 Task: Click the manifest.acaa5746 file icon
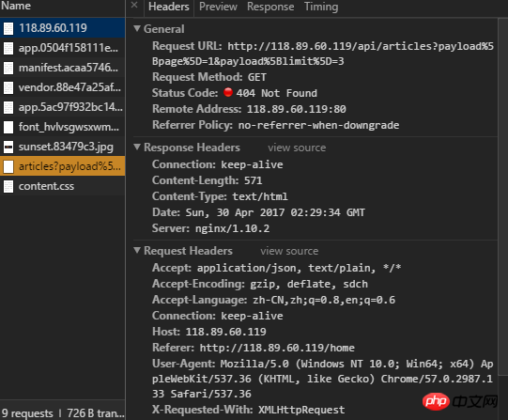8,68
